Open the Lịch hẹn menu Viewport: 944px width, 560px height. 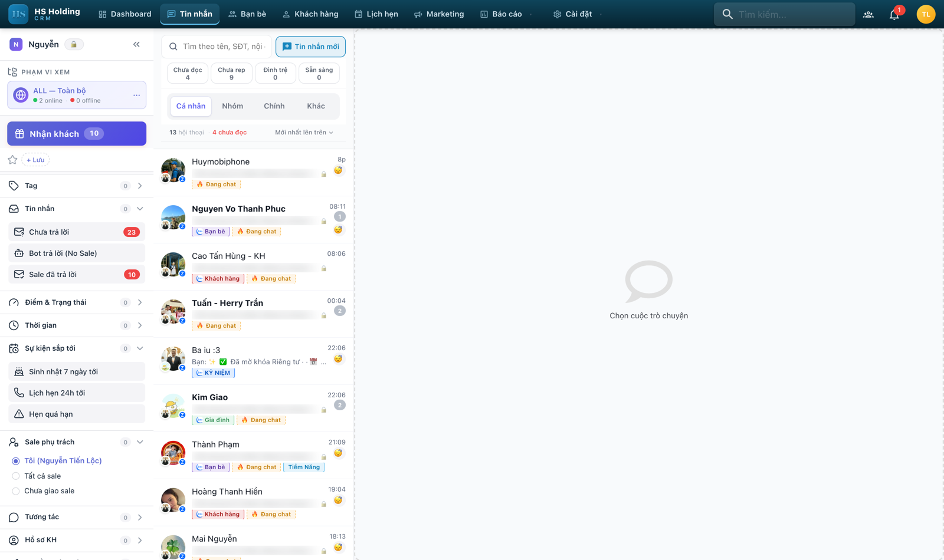tap(376, 14)
